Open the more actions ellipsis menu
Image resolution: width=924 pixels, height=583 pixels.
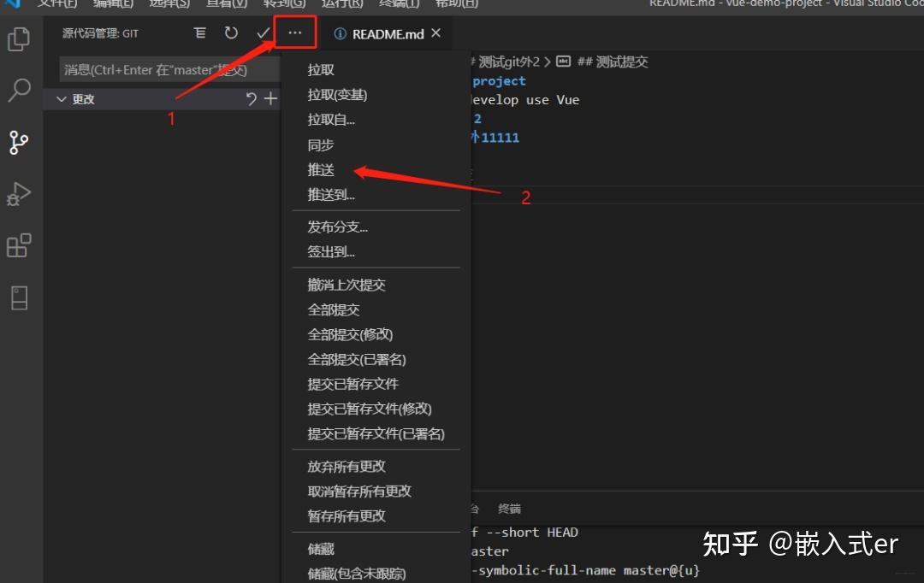click(295, 32)
